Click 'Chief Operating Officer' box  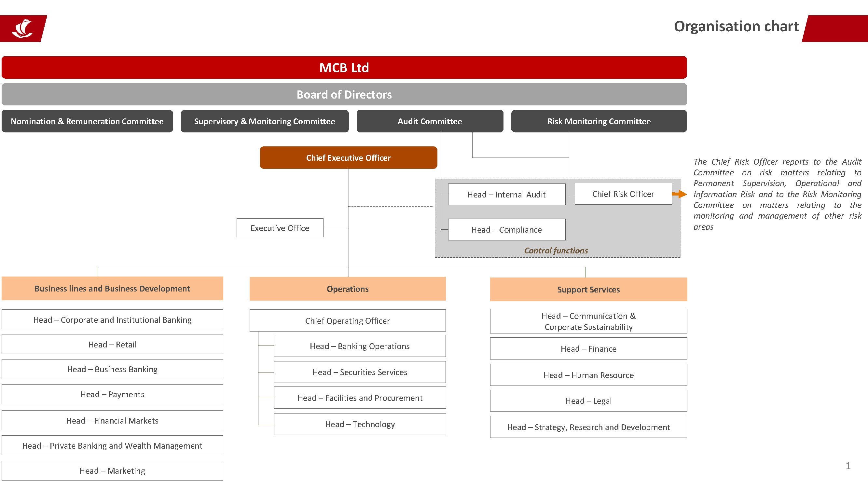click(x=347, y=321)
